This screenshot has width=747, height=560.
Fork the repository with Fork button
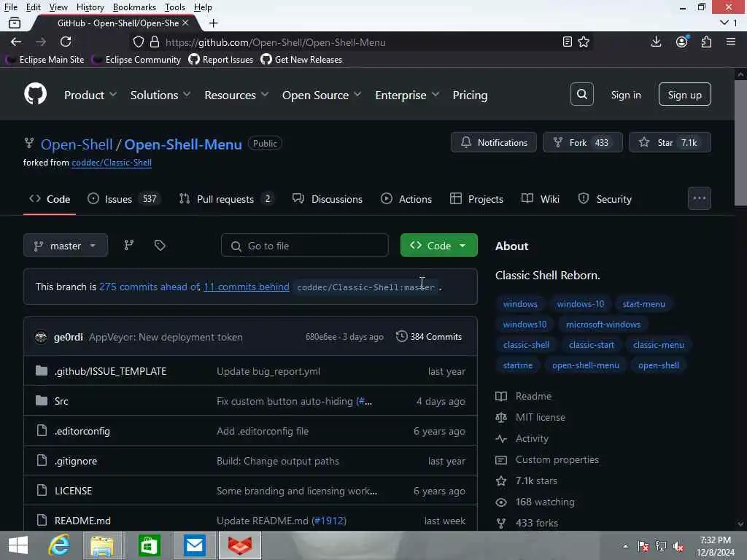pyautogui.click(x=583, y=142)
